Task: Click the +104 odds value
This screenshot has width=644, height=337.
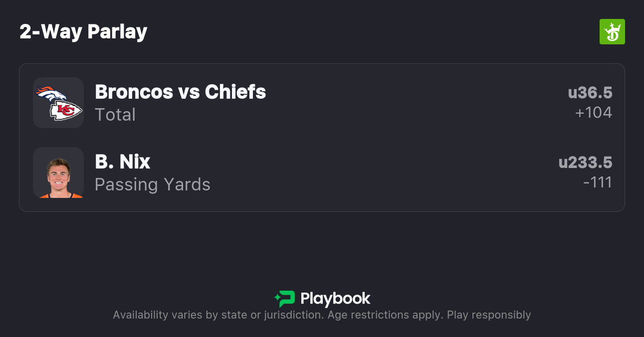Action: pyautogui.click(x=593, y=113)
